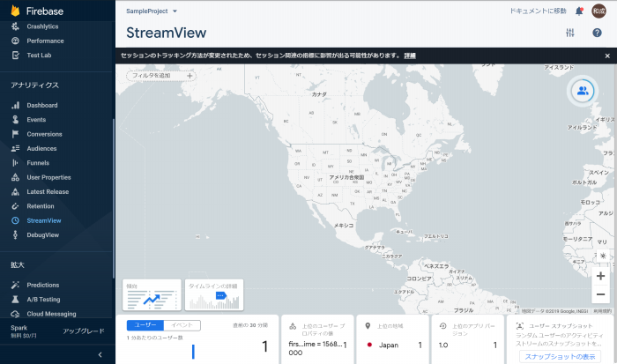Click the Conversions flag icon
Image resolution: width=617 pixels, height=364 pixels.
[x=15, y=134]
